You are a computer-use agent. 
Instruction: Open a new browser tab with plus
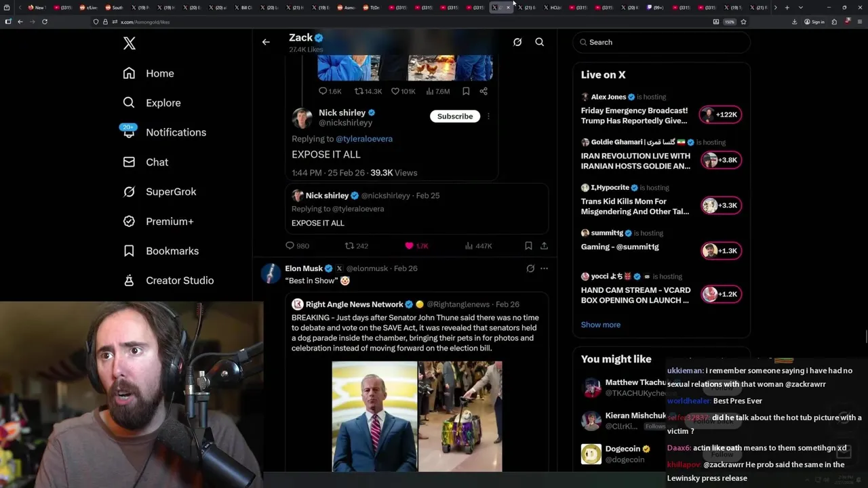(x=787, y=7)
